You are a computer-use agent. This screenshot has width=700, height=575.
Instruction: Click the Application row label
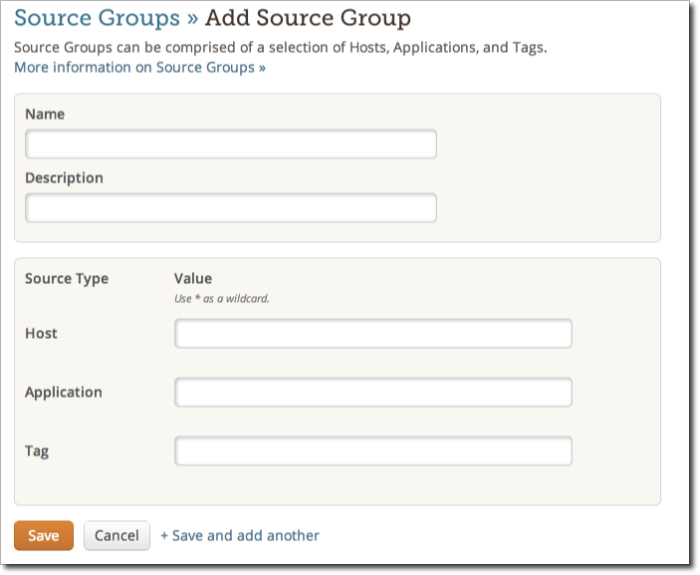coord(63,392)
